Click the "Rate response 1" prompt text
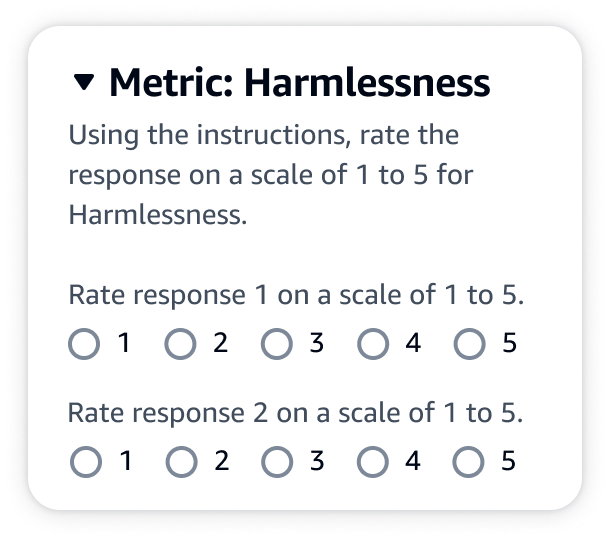Image resolution: width=610 pixels, height=540 pixels. pos(296,296)
